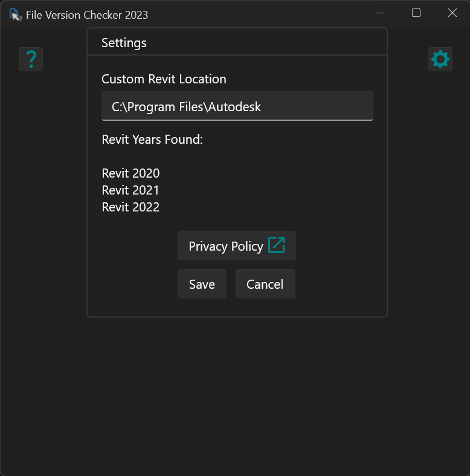Click the File Version Checker app icon
Screen dimensions: 470x476
[16, 14]
